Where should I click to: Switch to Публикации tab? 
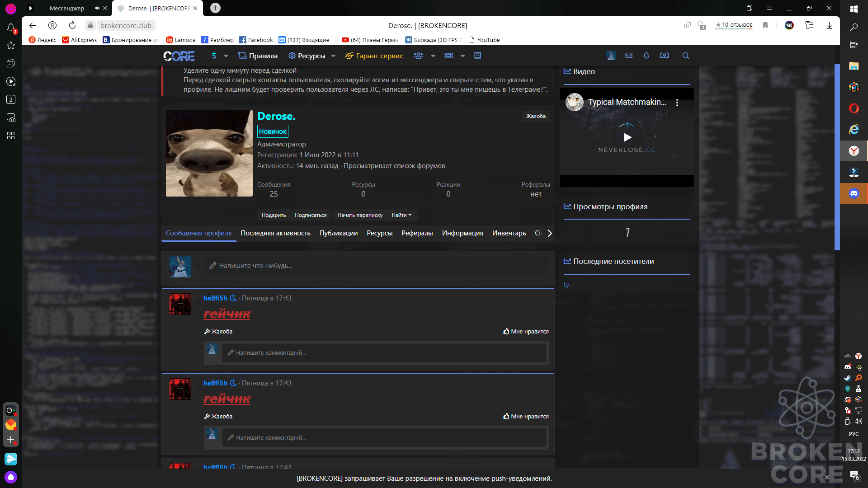339,233
